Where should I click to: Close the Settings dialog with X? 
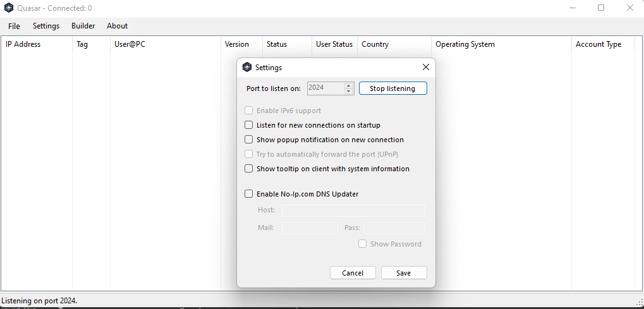[426, 68]
